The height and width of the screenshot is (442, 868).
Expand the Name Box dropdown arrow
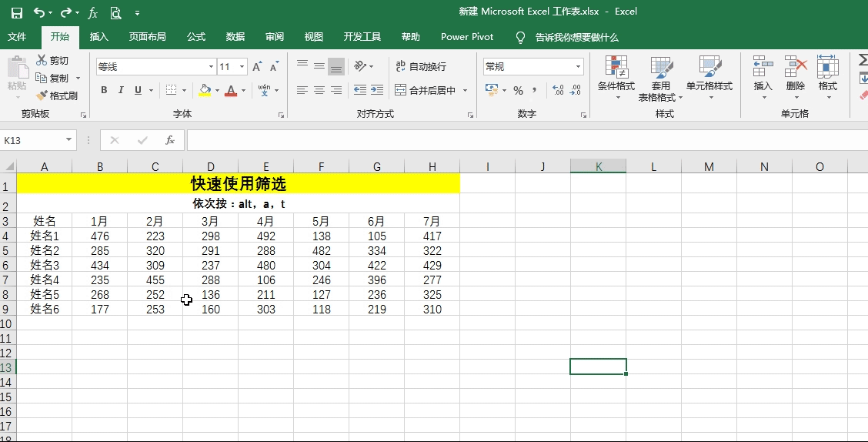(x=68, y=140)
